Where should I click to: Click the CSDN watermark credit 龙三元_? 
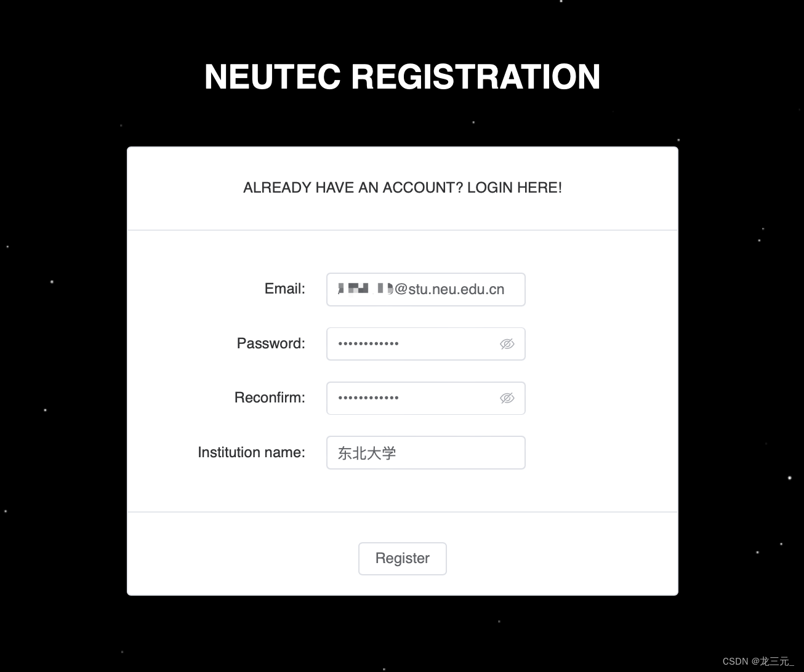(758, 661)
